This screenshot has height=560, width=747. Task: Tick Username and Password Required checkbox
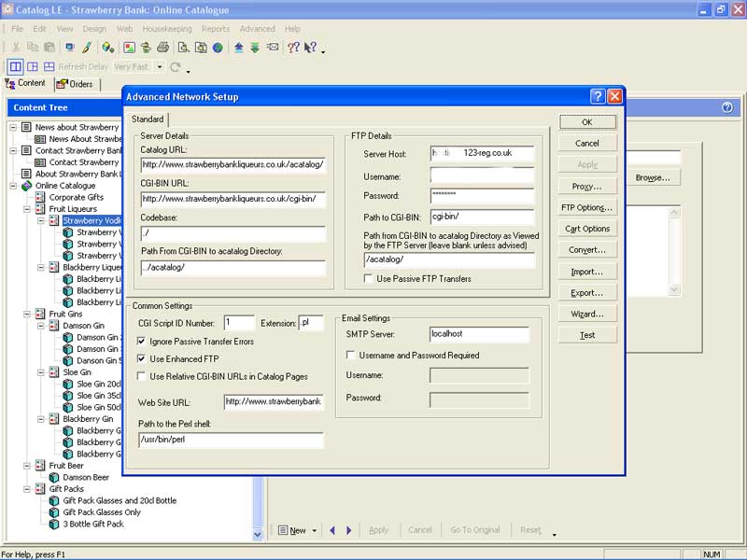click(x=350, y=356)
